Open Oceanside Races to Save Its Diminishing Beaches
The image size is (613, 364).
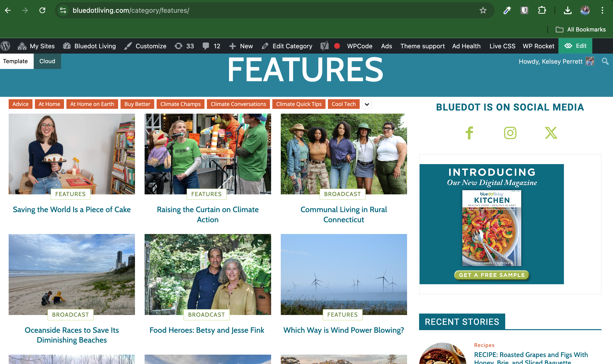72,335
